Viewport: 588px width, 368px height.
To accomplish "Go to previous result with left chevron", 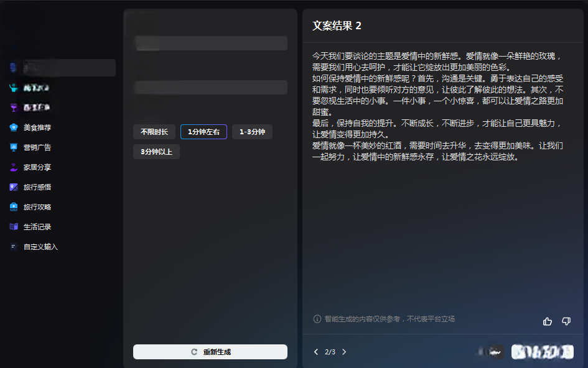I will pos(316,352).
